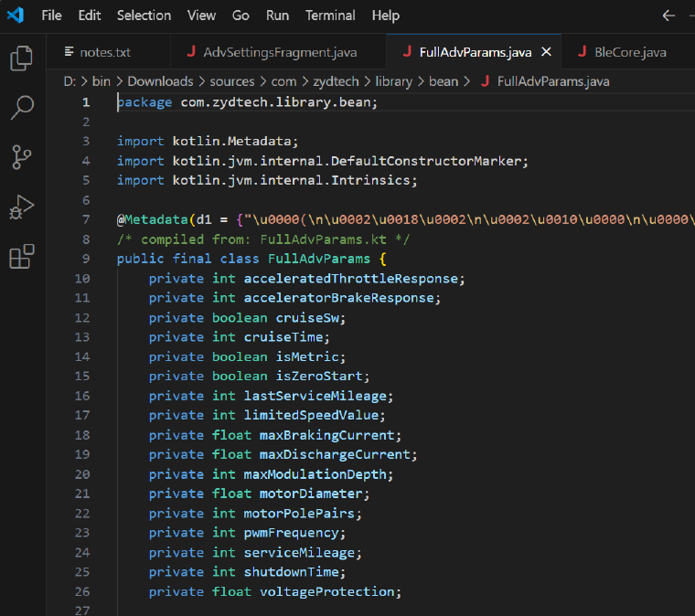Image resolution: width=695 pixels, height=616 pixels.
Task: Click field 'cruiseSw'
Action: 307,317
